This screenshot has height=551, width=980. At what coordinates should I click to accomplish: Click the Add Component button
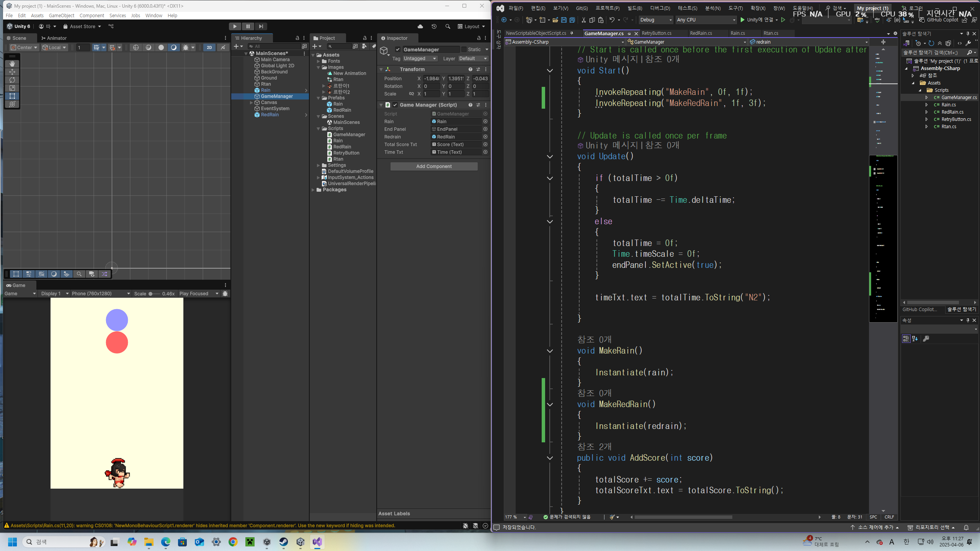click(x=434, y=166)
